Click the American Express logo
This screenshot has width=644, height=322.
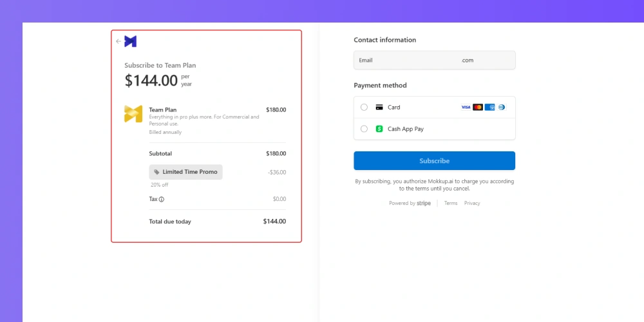pos(489,107)
